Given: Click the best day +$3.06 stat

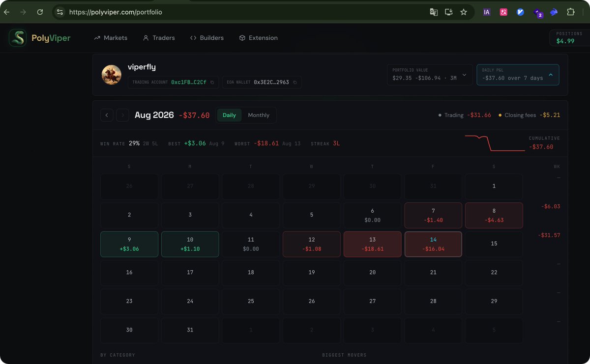Looking at the screenshot, I should 196,143.
